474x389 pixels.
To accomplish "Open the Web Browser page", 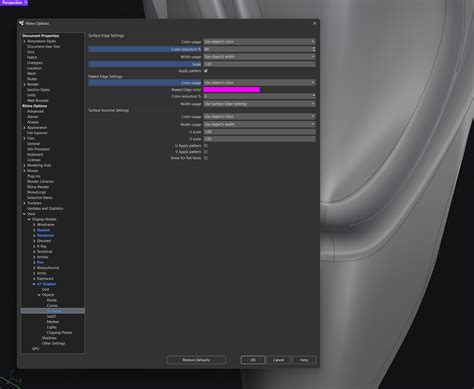I will pos(38,100).
